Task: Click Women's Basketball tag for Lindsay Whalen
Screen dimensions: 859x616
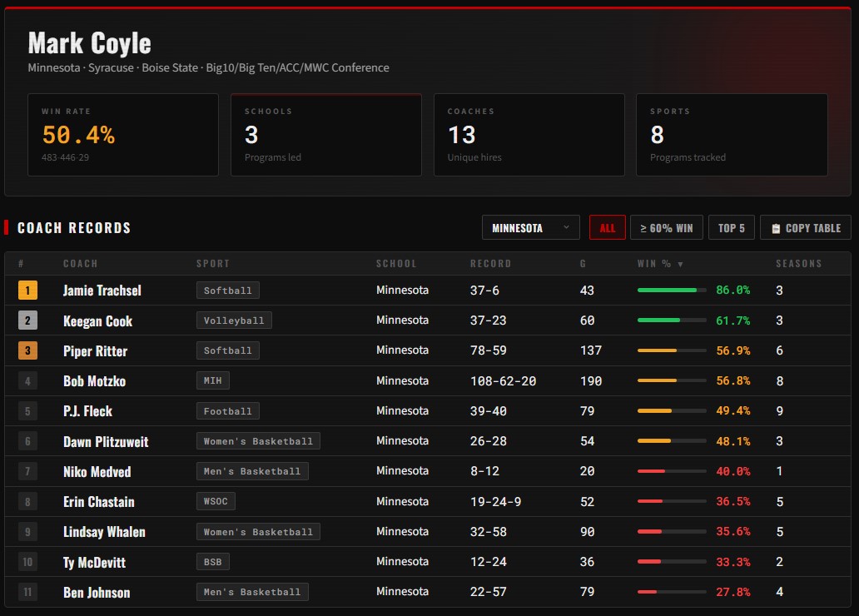Action: 258,531
